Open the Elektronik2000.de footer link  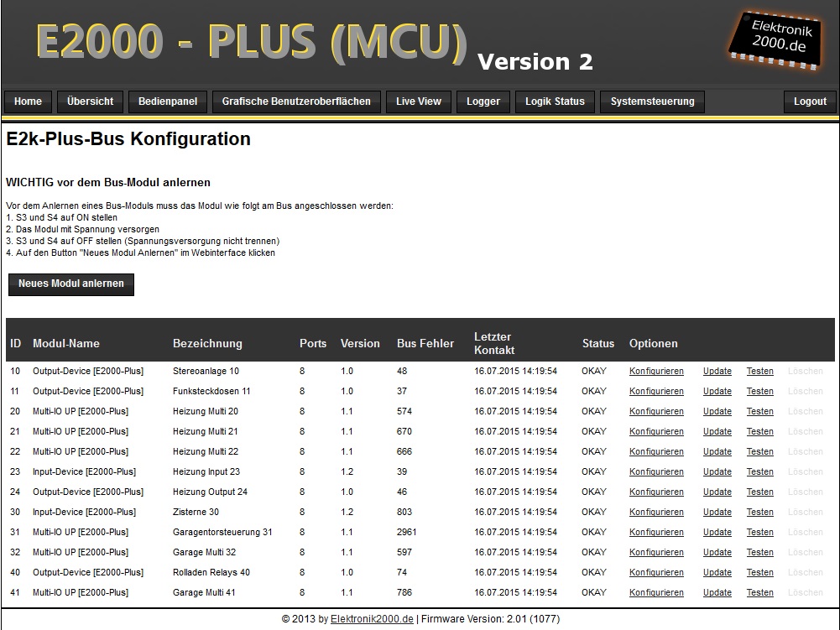click(372, 619)
